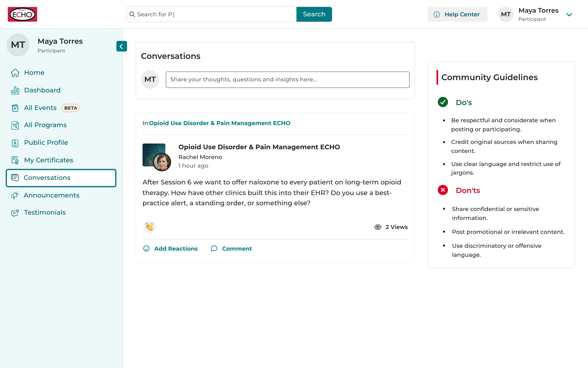
Task: Click the Share your thoughts text box
Action: 287,80
